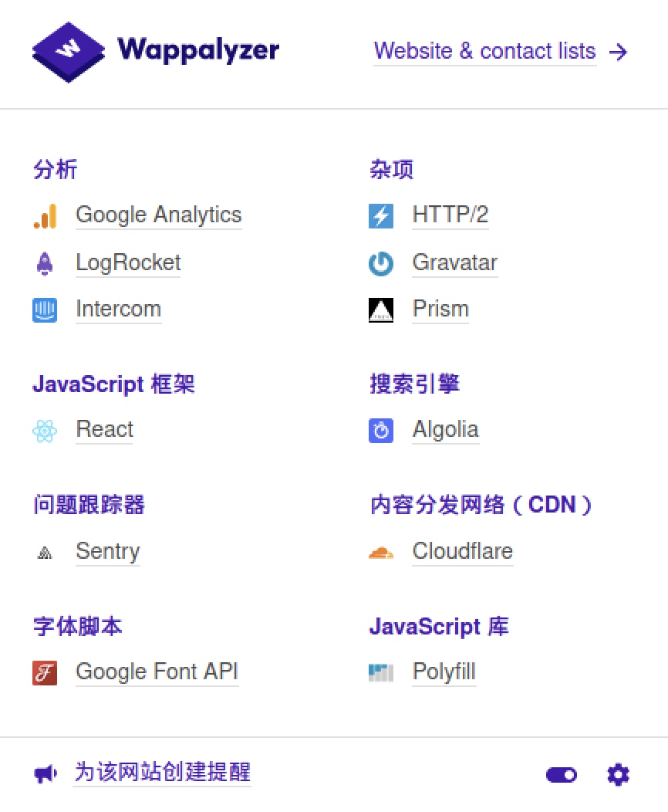
Task: Toggle the Wappalyzer enable switch
Action: click(562, 775)
